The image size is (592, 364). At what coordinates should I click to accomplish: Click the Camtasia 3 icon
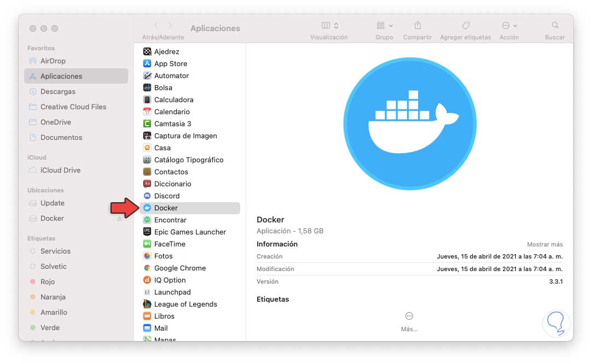click(x=147, y=124)
